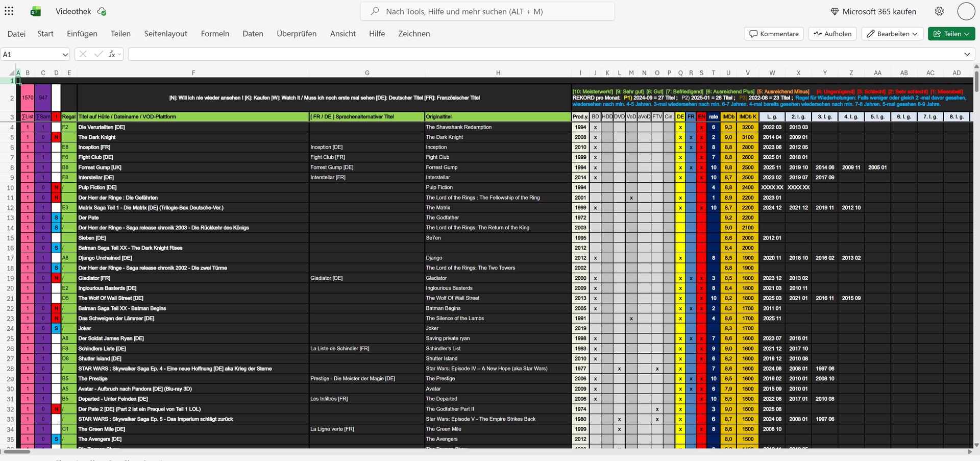Select column F header
This screenshot has height=461, width=980.
[193, 73]
